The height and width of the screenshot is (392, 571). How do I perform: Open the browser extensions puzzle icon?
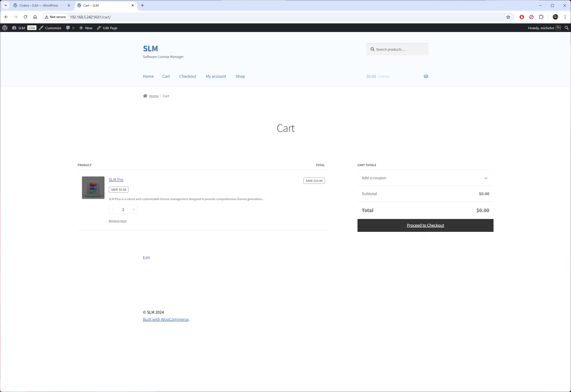coord(541,17)
